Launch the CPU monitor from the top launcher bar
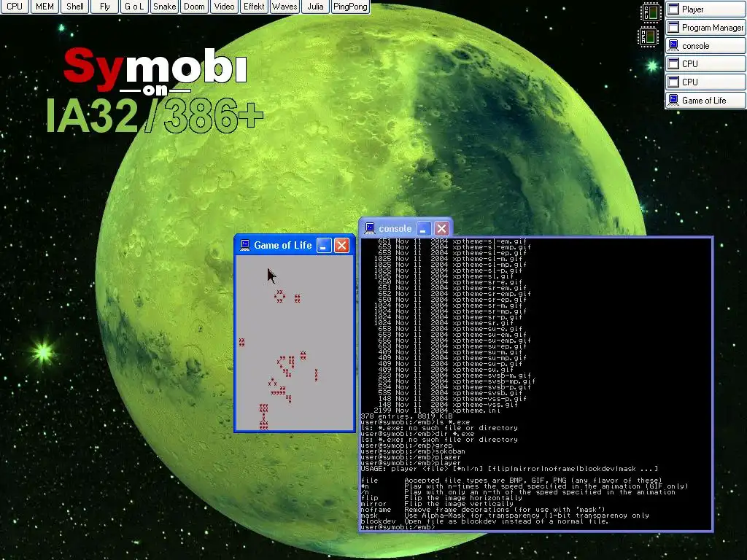The image size is (747, 560). (15, 7)
